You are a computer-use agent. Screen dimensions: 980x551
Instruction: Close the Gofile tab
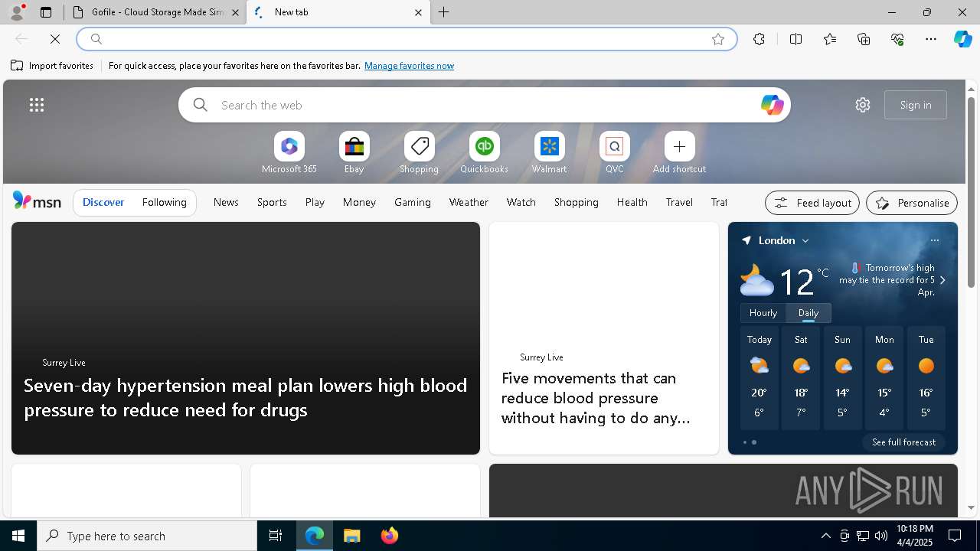(x=235, y=12)
